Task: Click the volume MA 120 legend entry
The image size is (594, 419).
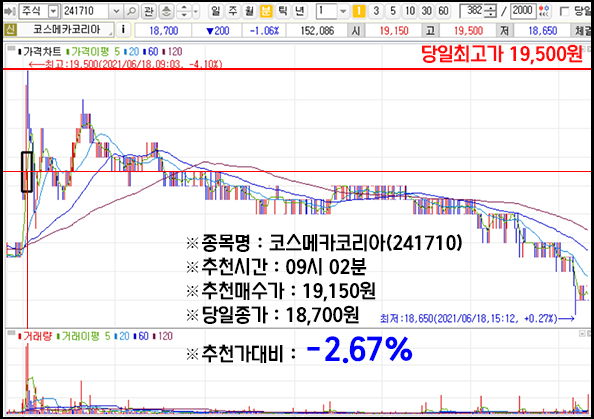Action: (162, 336)
